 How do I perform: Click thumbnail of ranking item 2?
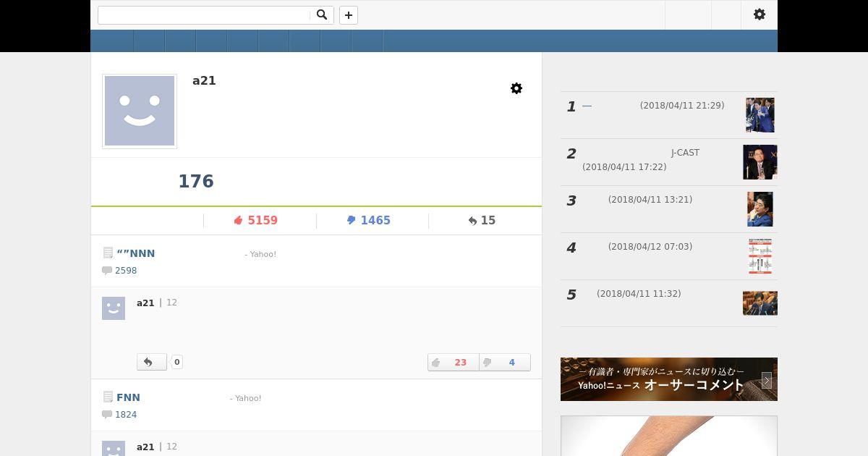point(760,162)
